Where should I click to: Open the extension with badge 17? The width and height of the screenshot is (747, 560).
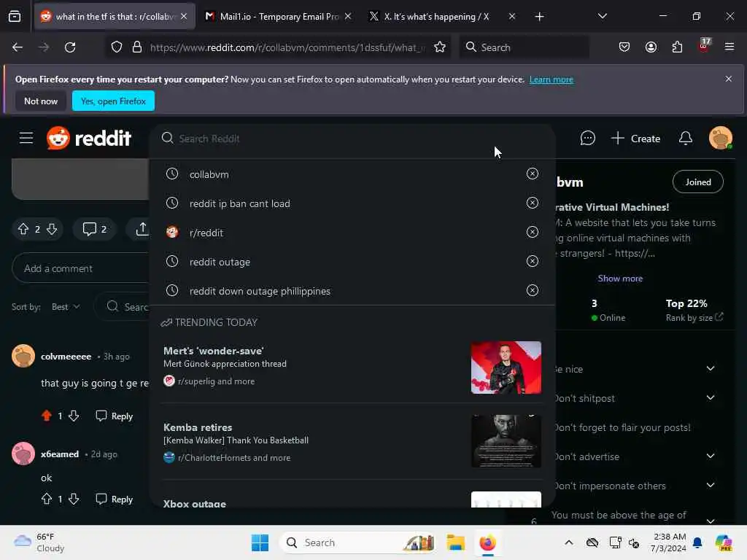coord(704,46)
